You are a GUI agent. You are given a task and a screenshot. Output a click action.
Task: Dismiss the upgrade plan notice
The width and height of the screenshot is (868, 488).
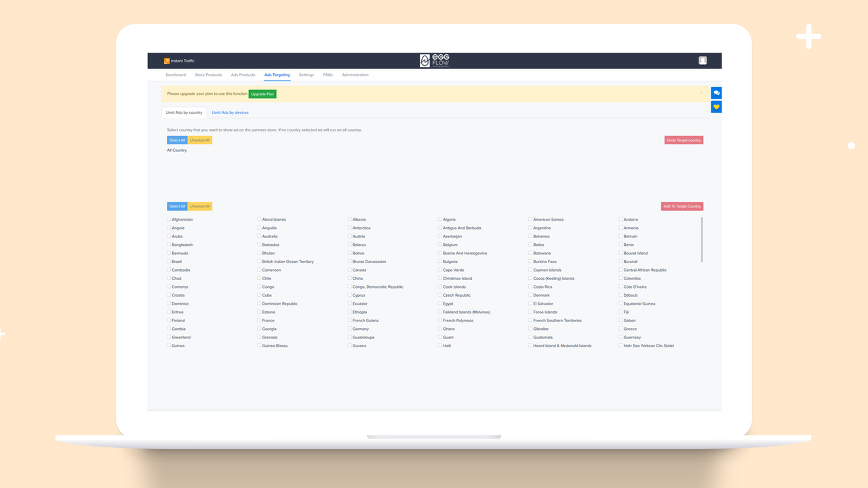click(702, 93)
